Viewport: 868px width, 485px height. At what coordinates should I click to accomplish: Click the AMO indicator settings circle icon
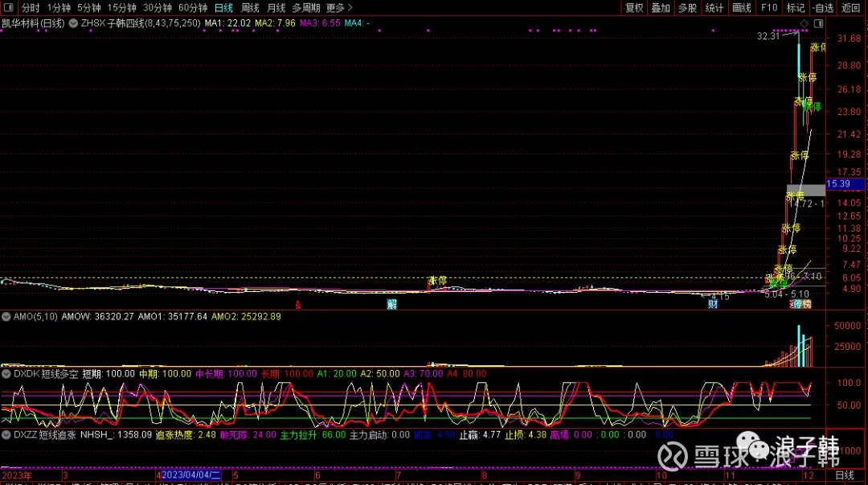pyautogui.click(x=7, y=317)
